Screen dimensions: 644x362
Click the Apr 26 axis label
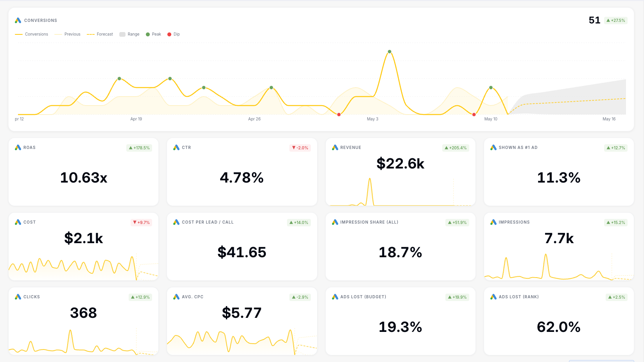[254, 119]
